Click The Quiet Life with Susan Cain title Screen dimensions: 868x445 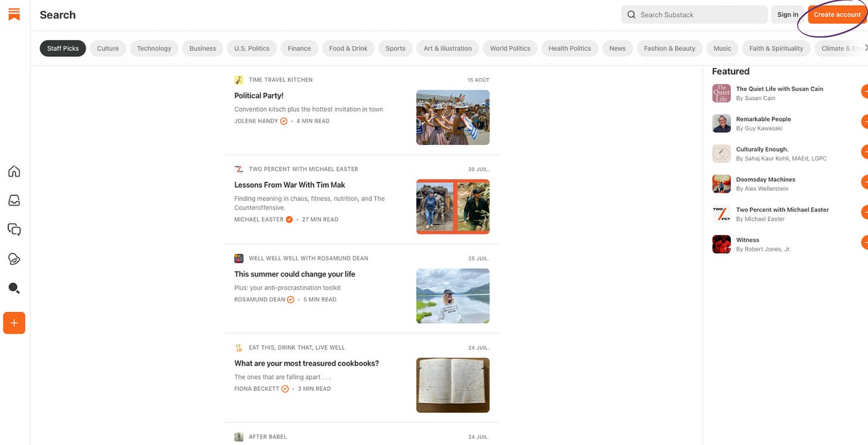[x=780, y=89]
